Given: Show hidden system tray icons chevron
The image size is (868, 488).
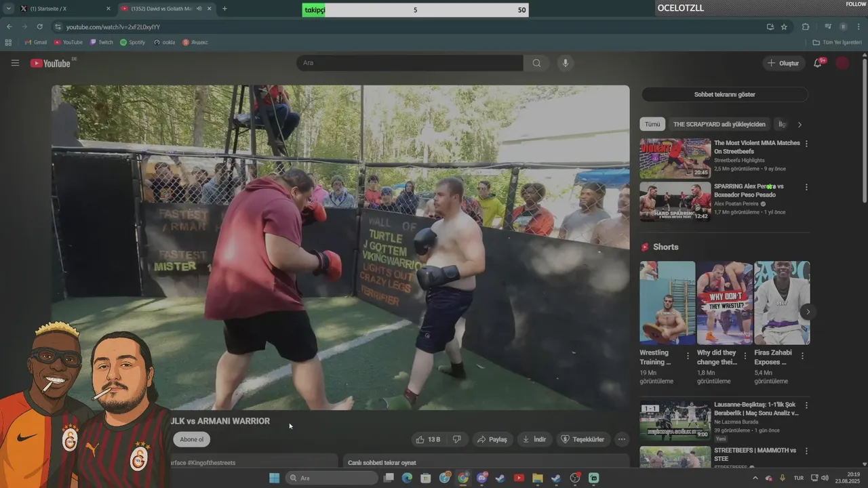Looking at the screenshot, I should (755, 478).
